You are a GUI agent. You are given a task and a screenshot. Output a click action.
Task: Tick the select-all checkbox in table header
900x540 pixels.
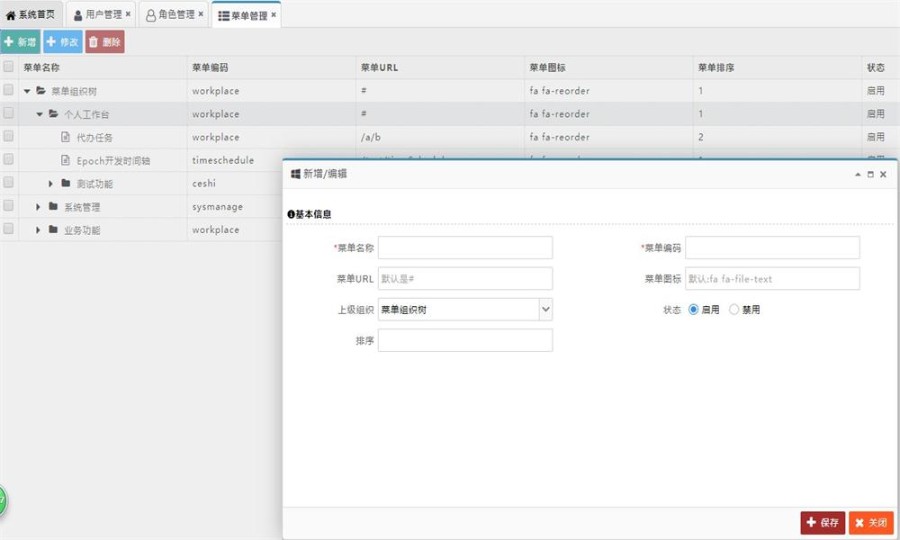tap(9, 67)
